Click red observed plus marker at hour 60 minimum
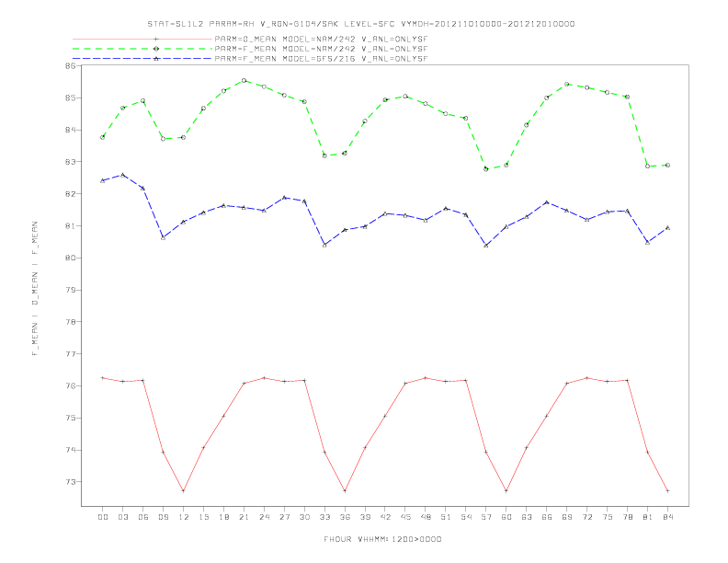Image resolution: width=728 pixels, height=563 pixels. click(x=506, y=491)
